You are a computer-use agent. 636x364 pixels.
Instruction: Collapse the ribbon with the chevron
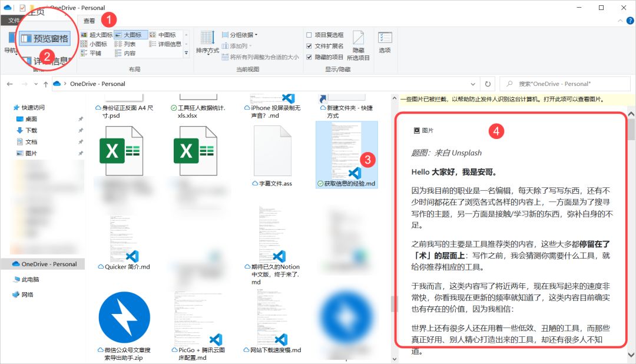pyautogui.click(x=620, y=21)
